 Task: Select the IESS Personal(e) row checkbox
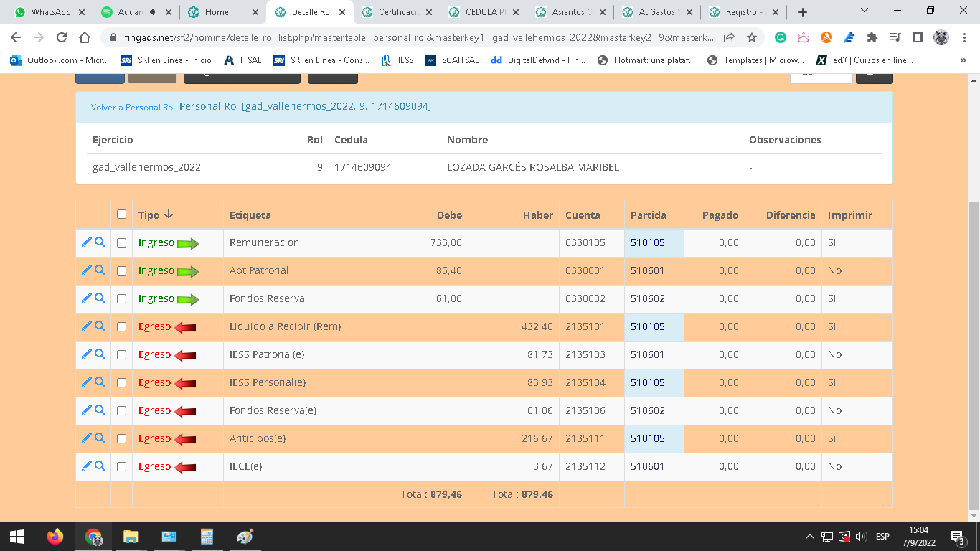click(x=121, y=382)
